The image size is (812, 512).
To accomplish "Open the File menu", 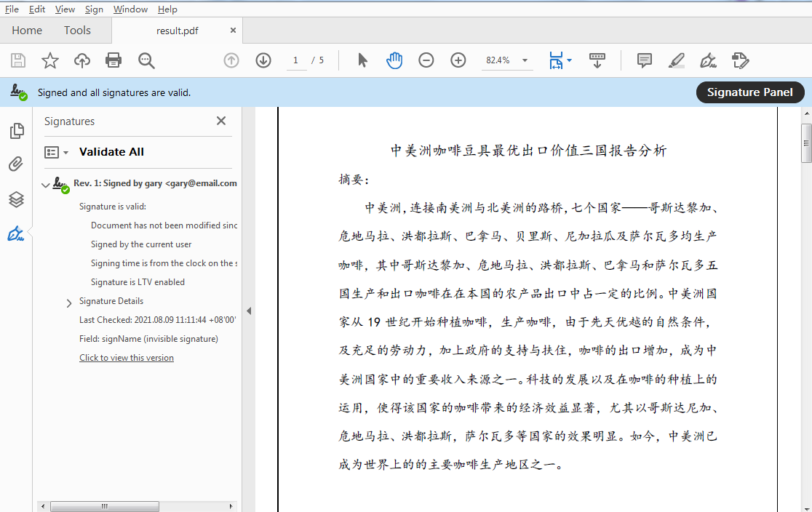I will (12, 9).
